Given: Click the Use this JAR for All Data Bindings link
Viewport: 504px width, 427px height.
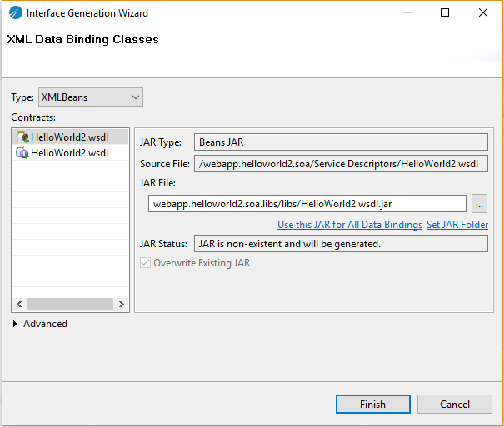Looking at the screenshot, I should (x=350, y=225).
